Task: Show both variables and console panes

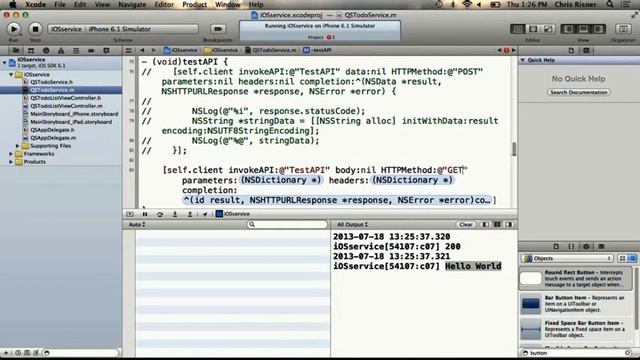Action: coord(497,224)
